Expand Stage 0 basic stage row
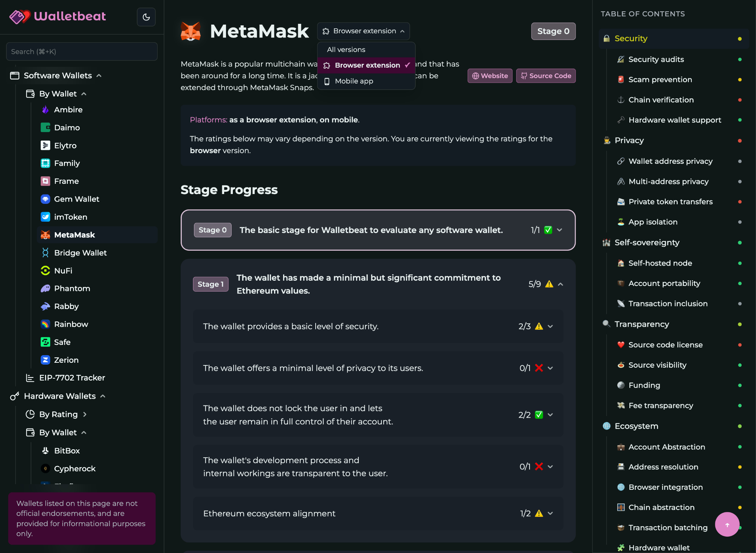The width and height of the screenshot is (756, 553). tap(559, 230)
